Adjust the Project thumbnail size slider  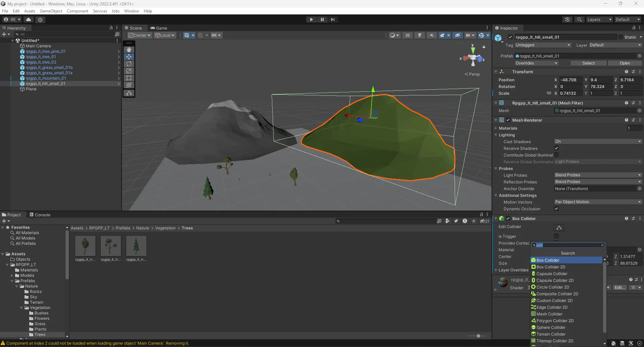(478, 336)
